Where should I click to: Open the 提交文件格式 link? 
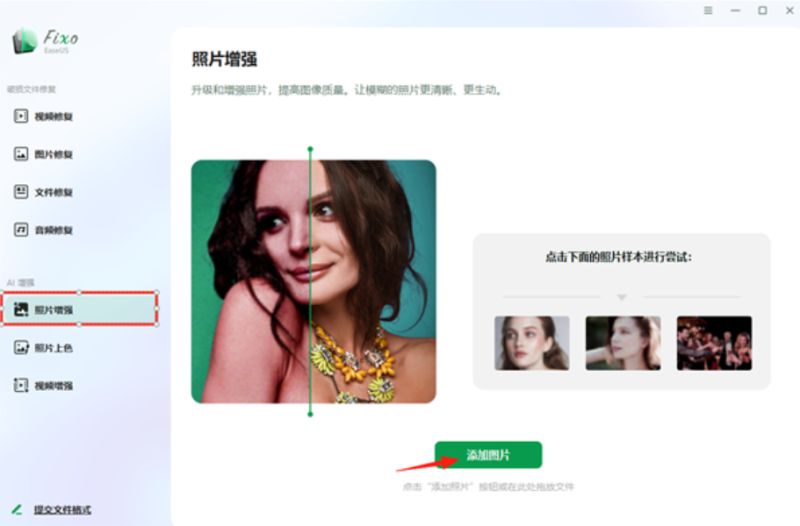[62, 510]
